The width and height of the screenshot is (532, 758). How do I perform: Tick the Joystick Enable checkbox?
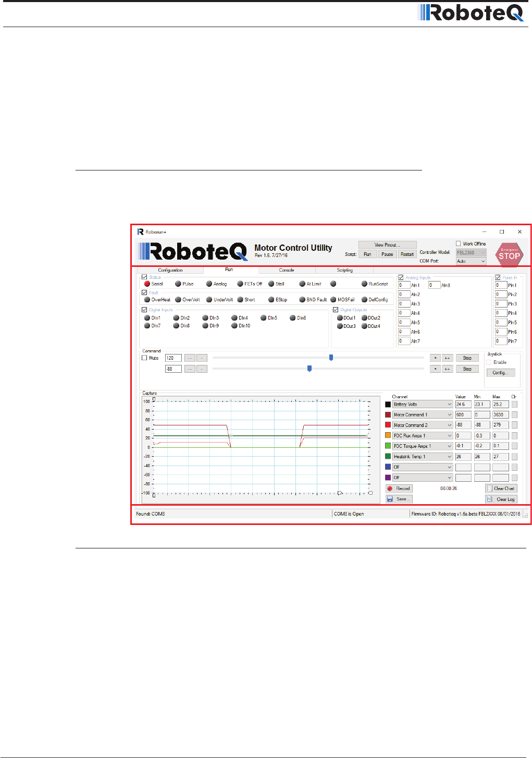coord(489,362)
